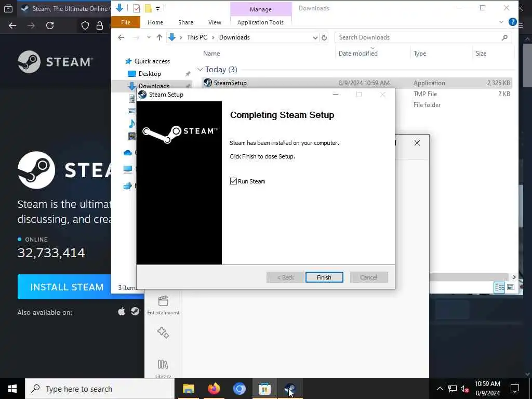
Task: Open the notification center
Action: (x=515, y=389)
